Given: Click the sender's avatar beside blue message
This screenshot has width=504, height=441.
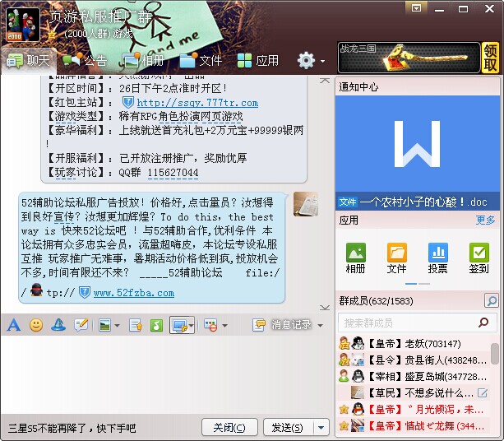Looking at the screenshot, I should 306,204.
